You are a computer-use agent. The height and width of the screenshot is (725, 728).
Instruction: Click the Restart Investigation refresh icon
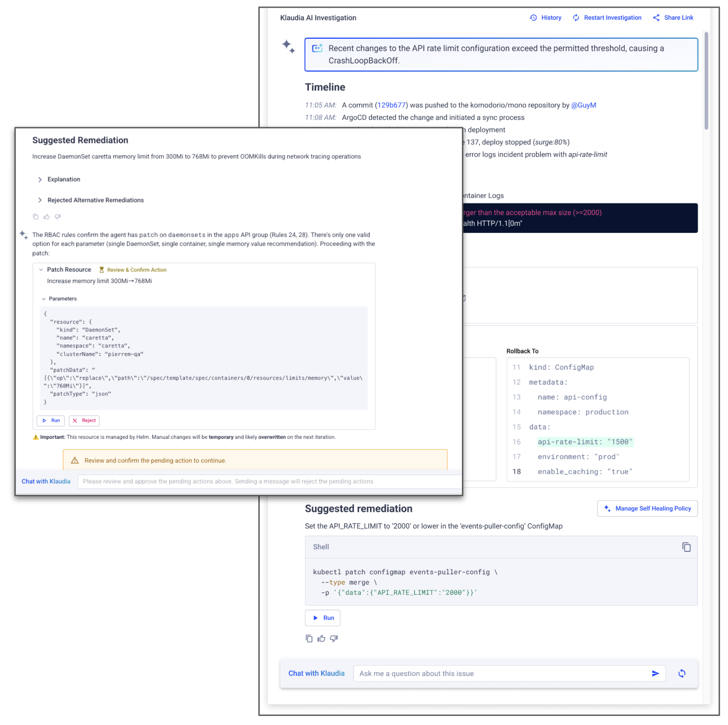pyautogui.click(x=576, y=18)
